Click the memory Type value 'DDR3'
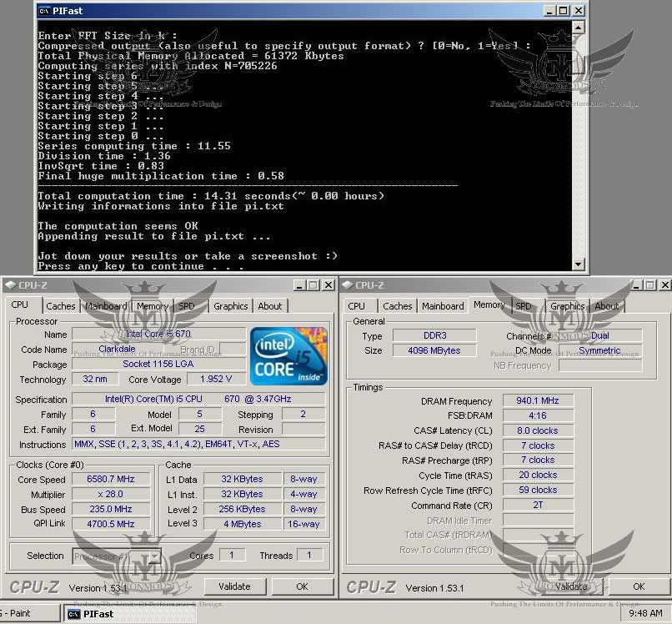Screen dimensions: 672x624 point(434,335)
